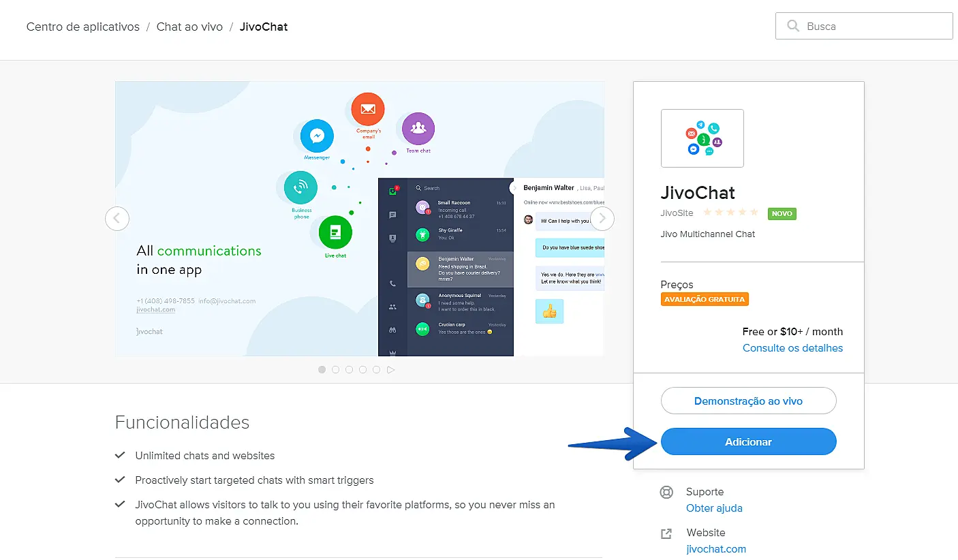Select the third carousel dot indicator
The width and height of the screenshot is (958, 560).
pos(349,370)
